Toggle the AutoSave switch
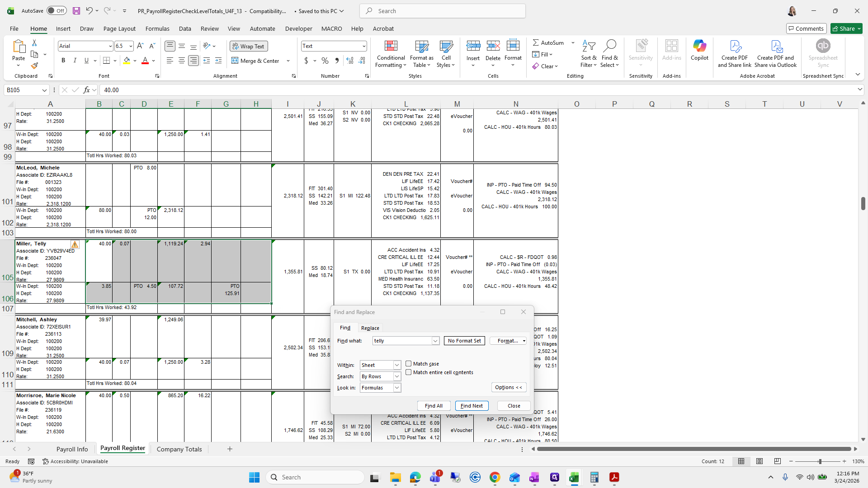The width and height of the screenshot is (868, 488). tap(57, 11)
